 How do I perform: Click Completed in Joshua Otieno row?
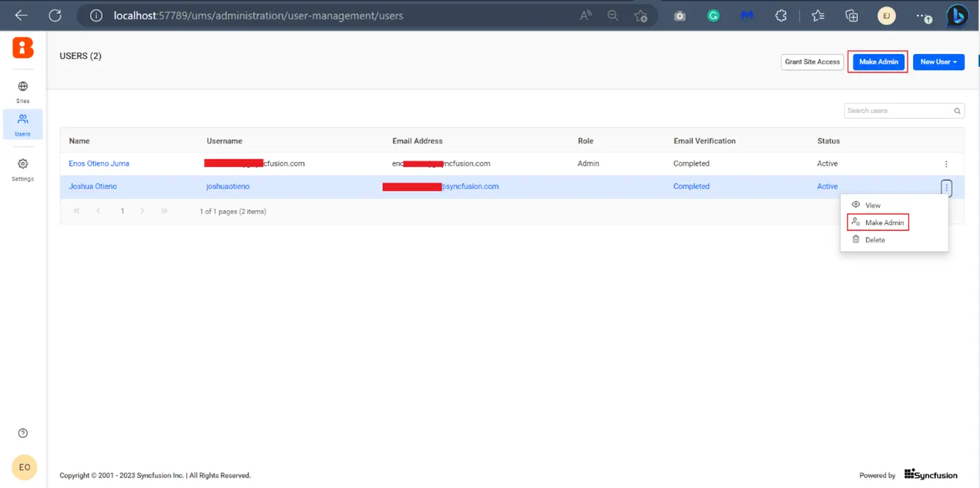pos(691,186)
